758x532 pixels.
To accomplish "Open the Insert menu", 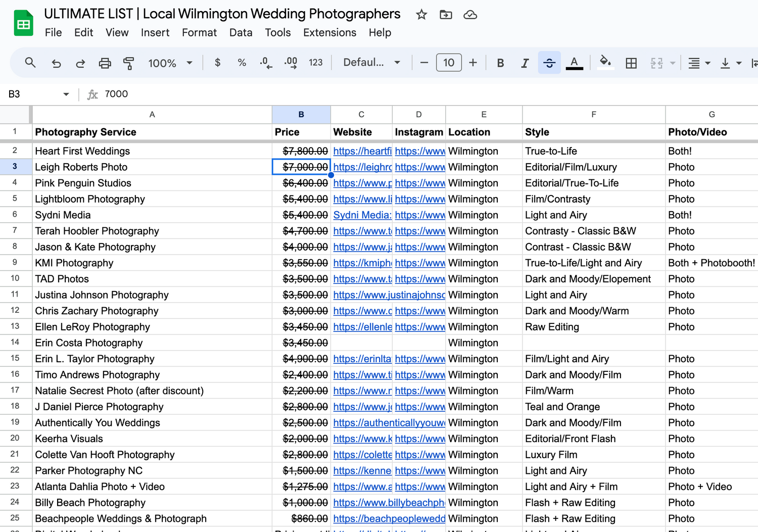I will tap(155, 33).
